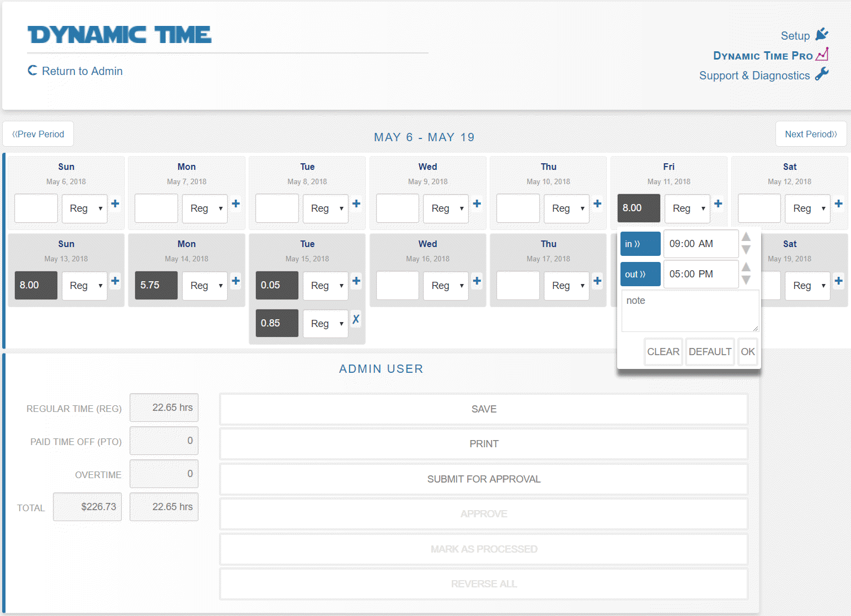The image size is (851, 616).
Task: Click the 8.00 hours field on Sun May 13
Action: point(36,285)
